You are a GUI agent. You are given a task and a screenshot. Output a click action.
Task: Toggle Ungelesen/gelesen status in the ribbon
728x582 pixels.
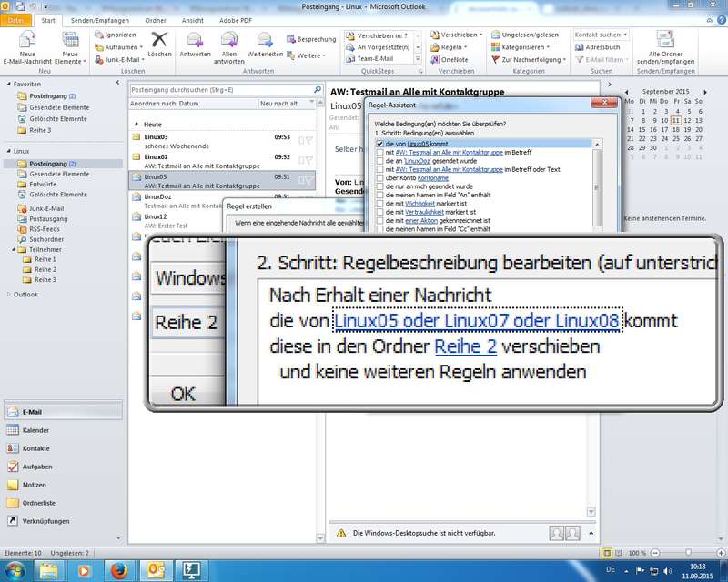click(525, 35)
